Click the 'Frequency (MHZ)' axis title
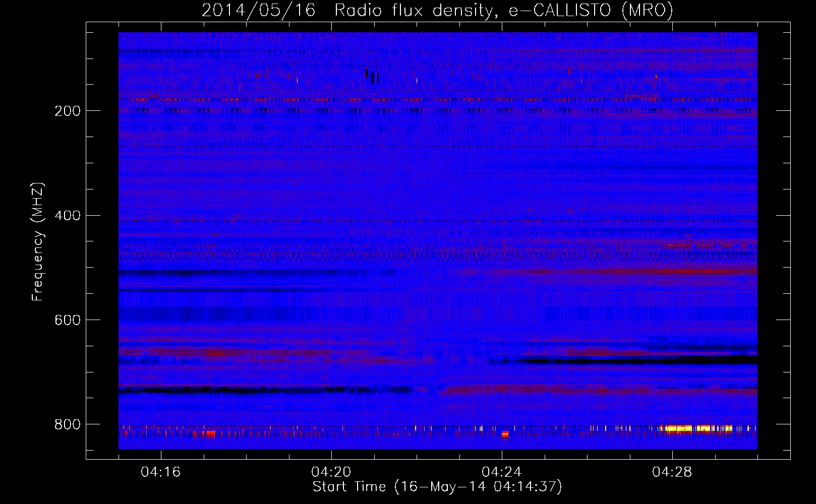Viewport: 816px width, 504px height. 38,241
